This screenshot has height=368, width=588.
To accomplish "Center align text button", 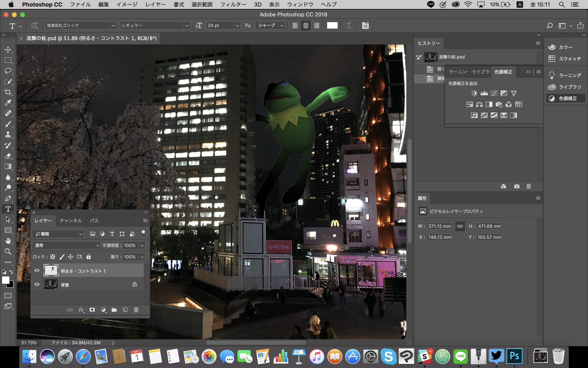I will [x=306, y=25].
